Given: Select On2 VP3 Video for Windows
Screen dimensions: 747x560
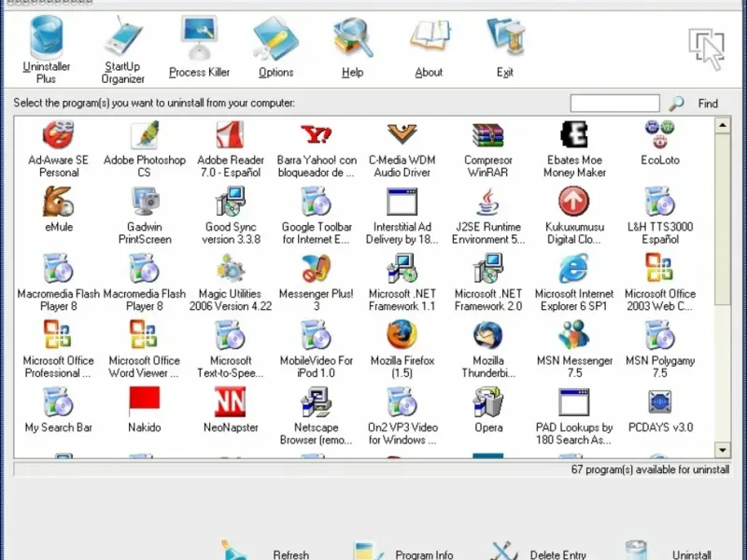Looking at the screenshot, I should tap(402, 416).
